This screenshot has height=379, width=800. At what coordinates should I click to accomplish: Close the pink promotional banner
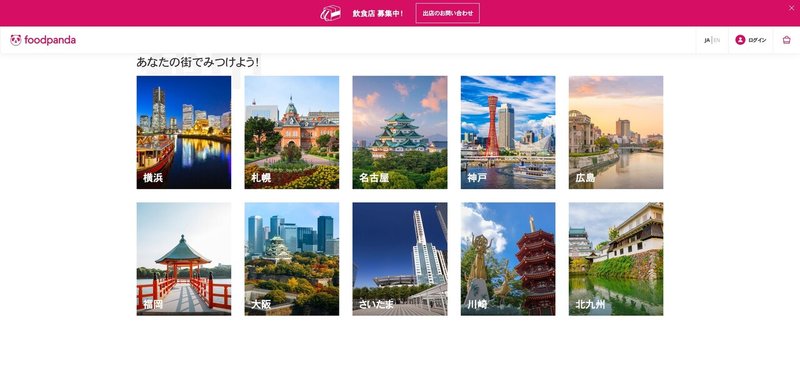792,8
